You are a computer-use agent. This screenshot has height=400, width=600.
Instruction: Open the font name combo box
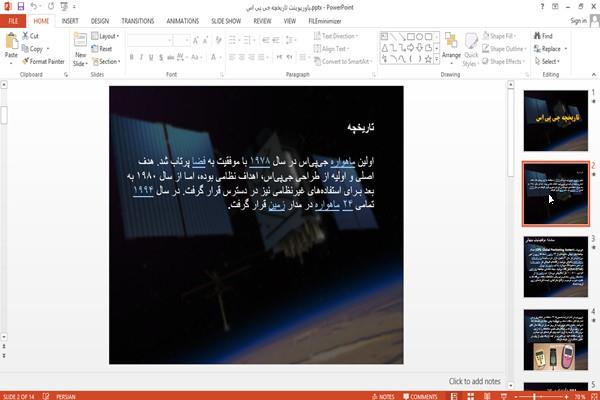(x=150, y=40)
